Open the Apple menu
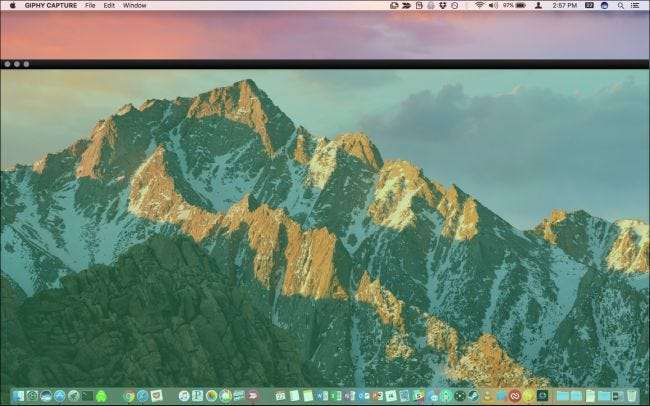Viewport: 650px width, 406px height. click(12, 5)
